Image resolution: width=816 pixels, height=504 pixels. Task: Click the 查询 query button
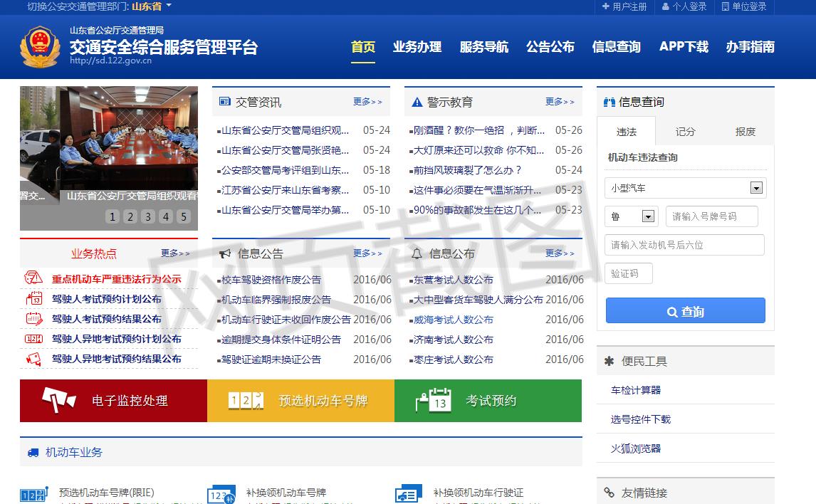tap(684, 310)
